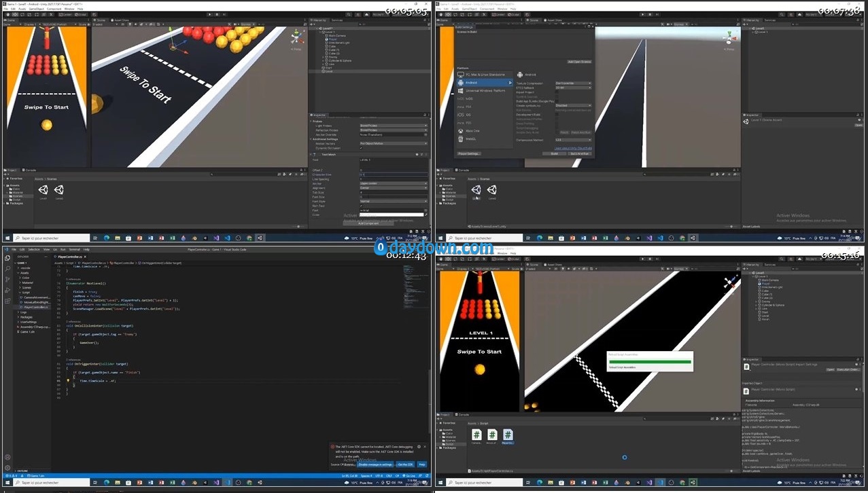The image size is (868, 493).
Task: Open Player Settings from Build Settings
Action: [469, 153]
